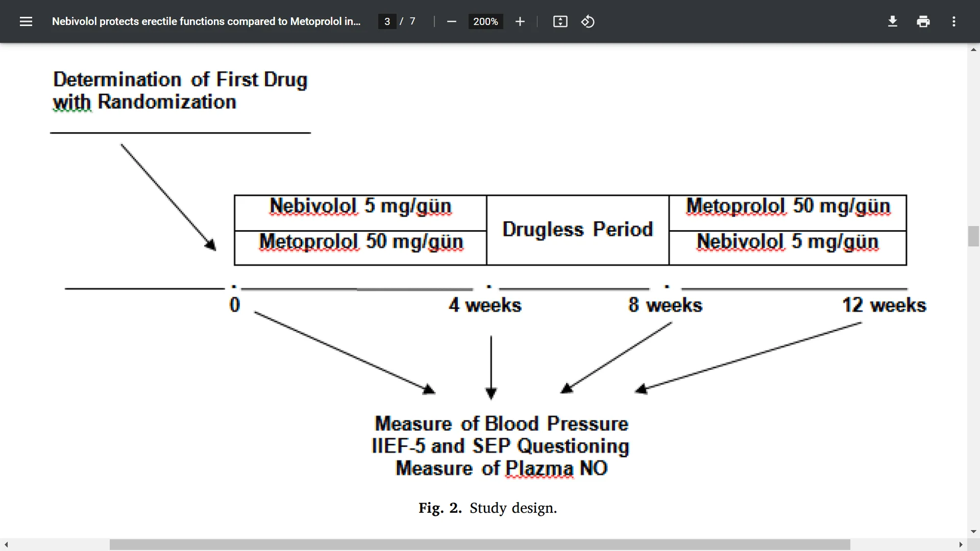Click total page count '7'
The width and height of the screenshot is (980, 551).
pyautogui.click(x=412, y=21)
